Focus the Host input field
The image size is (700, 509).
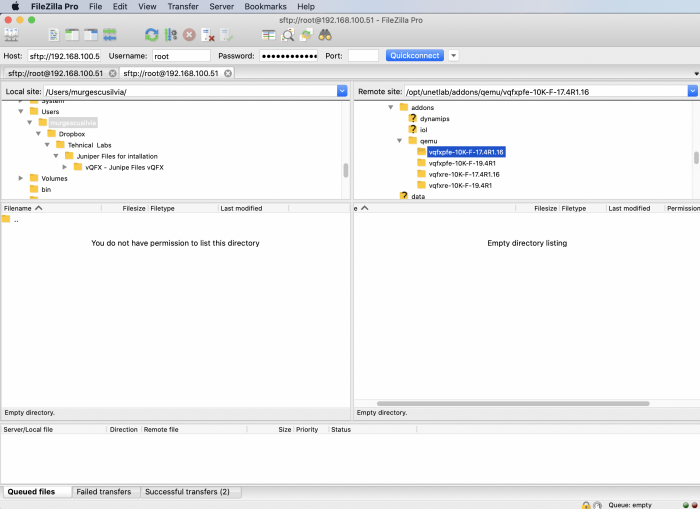(64, 56)
